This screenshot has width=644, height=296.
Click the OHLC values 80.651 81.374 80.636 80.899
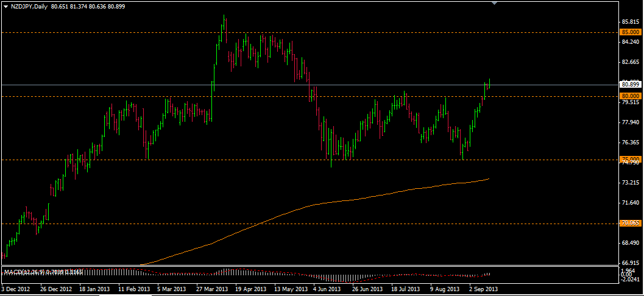(88, 7)
